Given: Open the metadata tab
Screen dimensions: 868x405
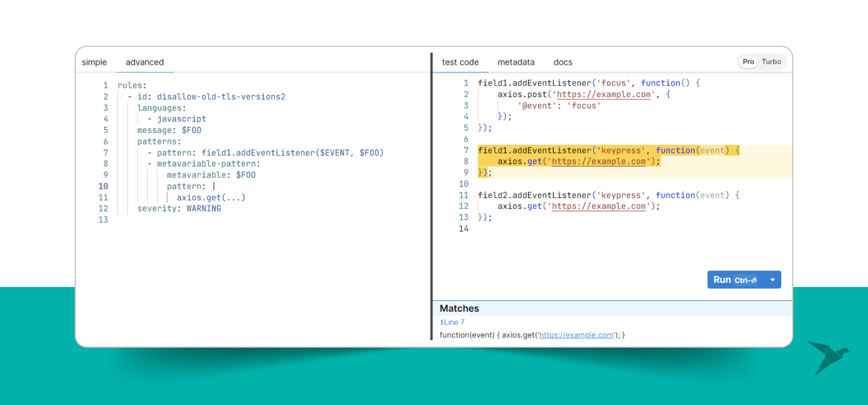Looking at the screenshot, I should pyautogui.click(x=516, y=62).
